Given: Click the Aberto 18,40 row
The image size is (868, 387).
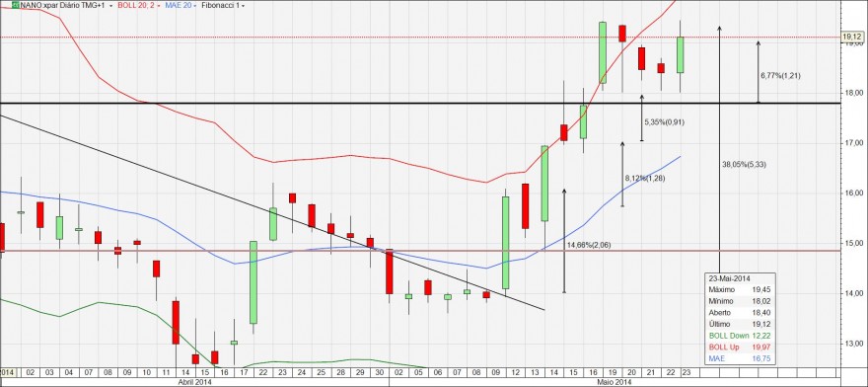Looking at the screenshot, I should [740, 313].
